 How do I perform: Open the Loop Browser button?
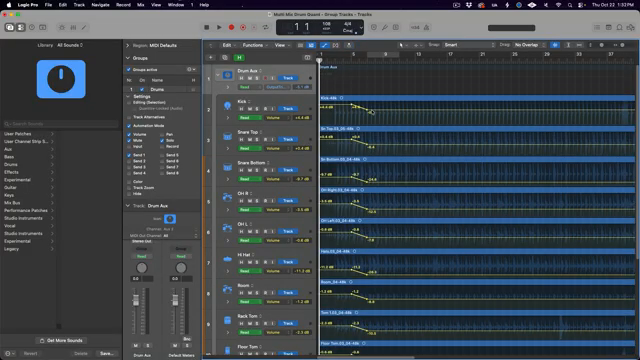click(619, 27)
